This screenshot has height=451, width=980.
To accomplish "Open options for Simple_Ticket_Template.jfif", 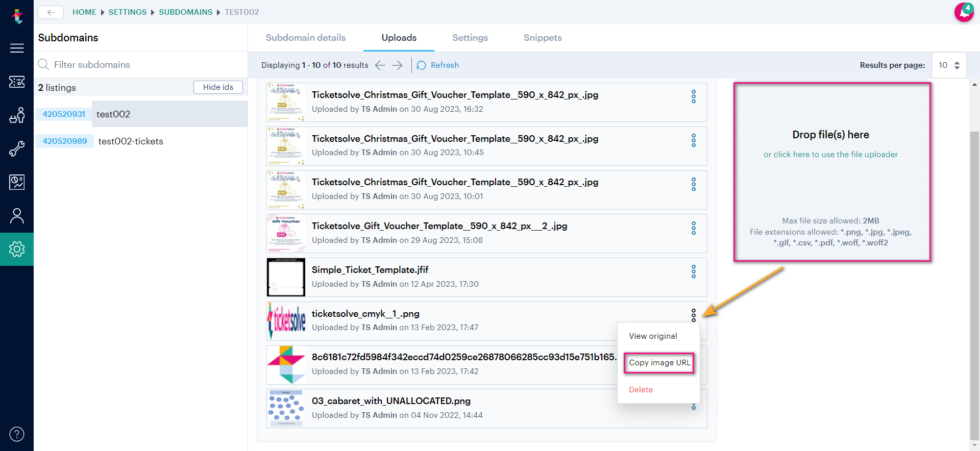I will [694, 271].
